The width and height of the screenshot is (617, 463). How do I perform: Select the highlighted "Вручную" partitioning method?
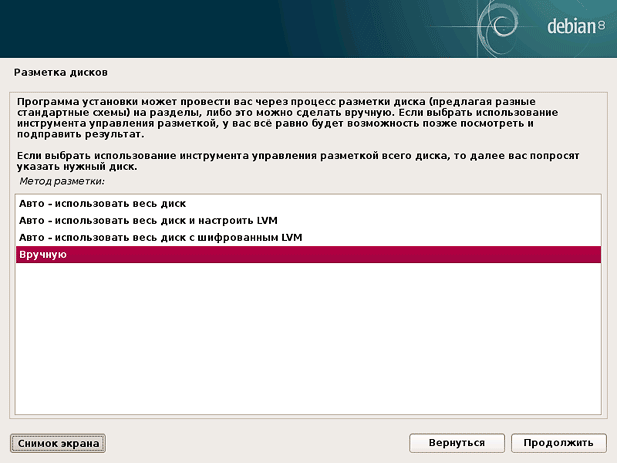(x=308, y=255)
